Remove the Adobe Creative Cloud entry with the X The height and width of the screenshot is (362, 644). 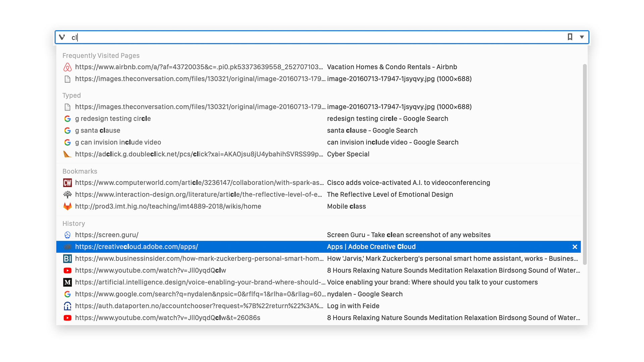coord(575,247)
